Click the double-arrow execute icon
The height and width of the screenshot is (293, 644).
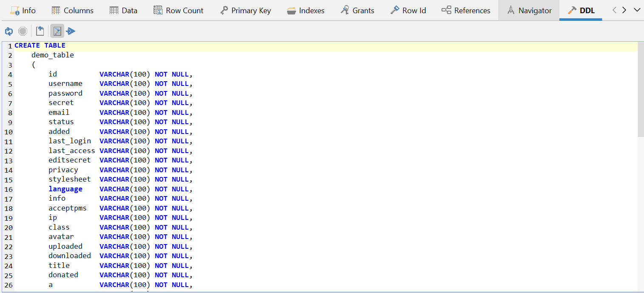point(71,31)
